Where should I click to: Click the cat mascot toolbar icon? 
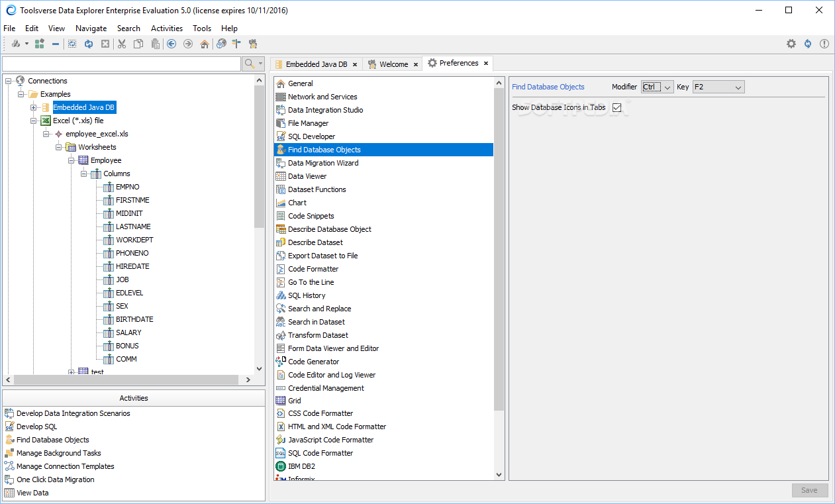(x=252, y=44)
